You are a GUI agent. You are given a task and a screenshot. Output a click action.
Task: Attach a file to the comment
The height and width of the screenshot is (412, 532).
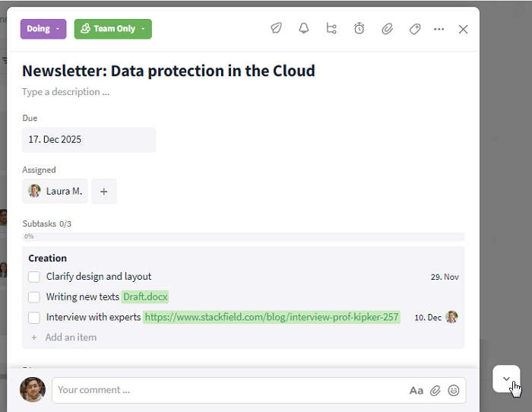(435, 391)
